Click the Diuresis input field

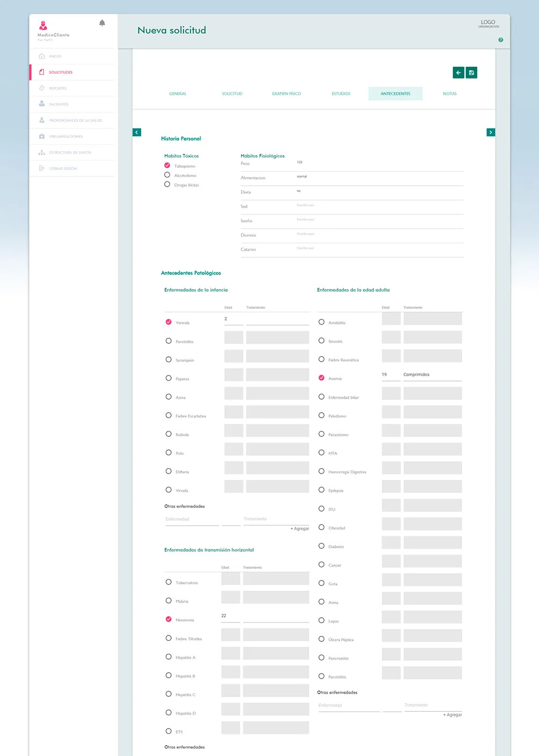pyautogui.click(x=380, y=235)
